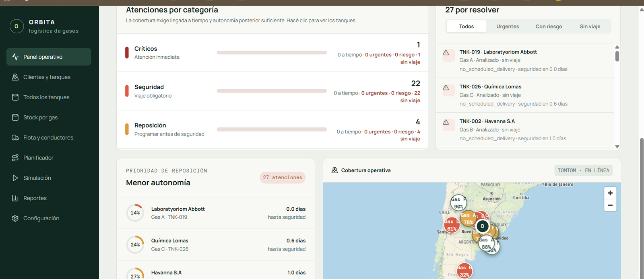Click the Cobertura operativa person-pin icon
644x279 pixels.
(334, 170)
